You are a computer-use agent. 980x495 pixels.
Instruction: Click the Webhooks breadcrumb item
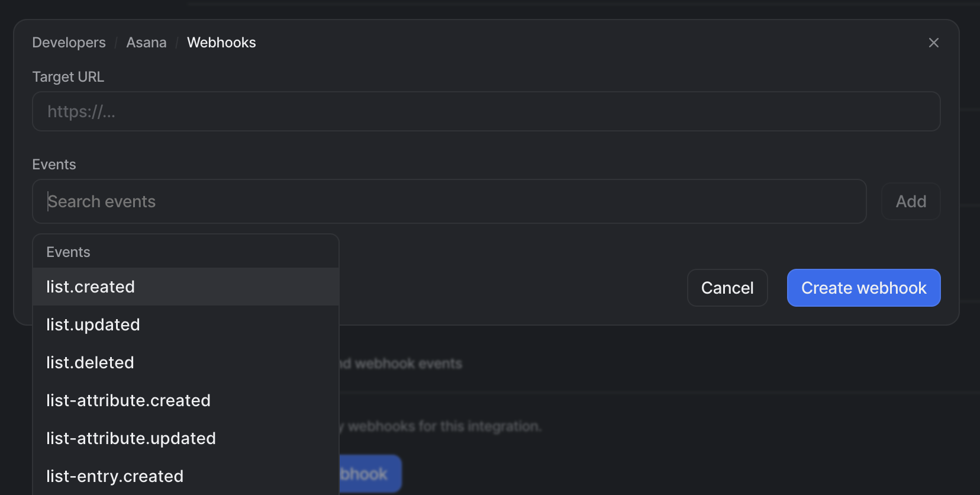point(221,43)
